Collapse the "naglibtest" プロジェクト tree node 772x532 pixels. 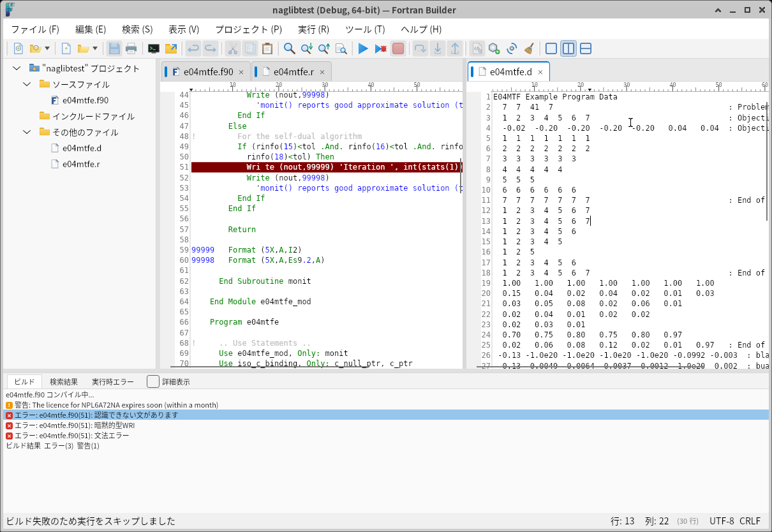coord(17,68)
